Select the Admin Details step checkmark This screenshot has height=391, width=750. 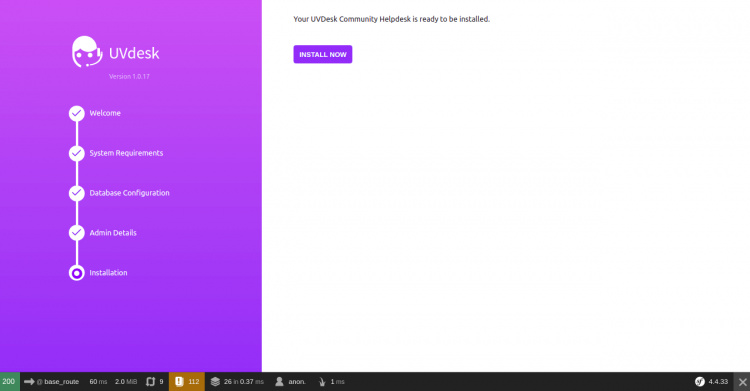[x=77, y=233]
